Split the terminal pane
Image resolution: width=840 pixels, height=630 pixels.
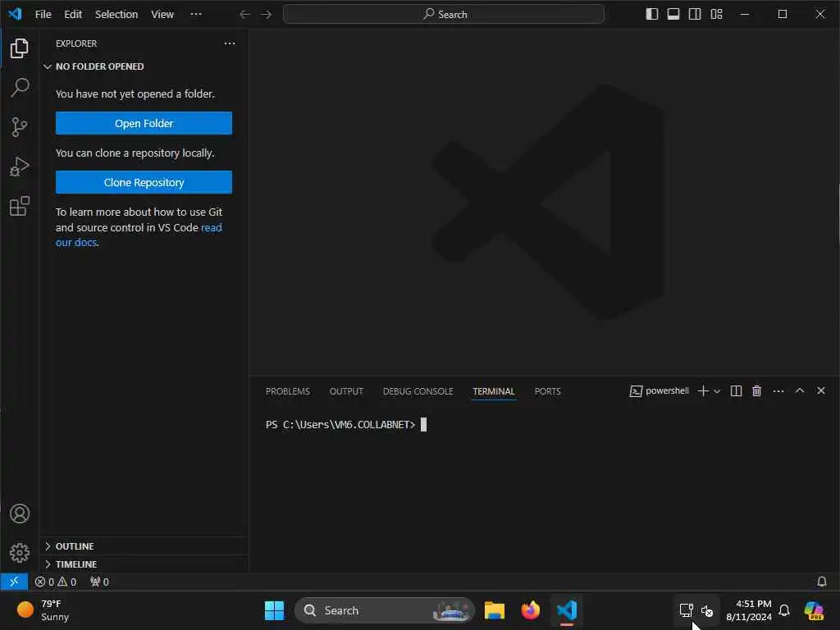tap(736, 391)
